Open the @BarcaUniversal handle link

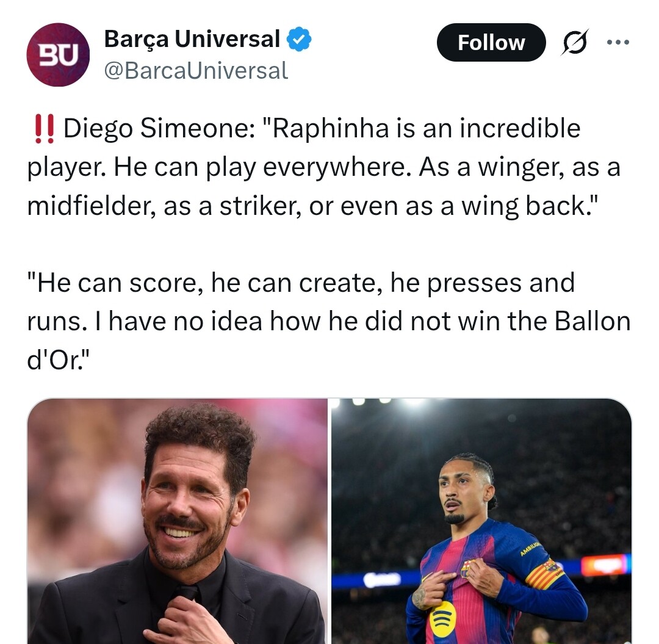196,71
